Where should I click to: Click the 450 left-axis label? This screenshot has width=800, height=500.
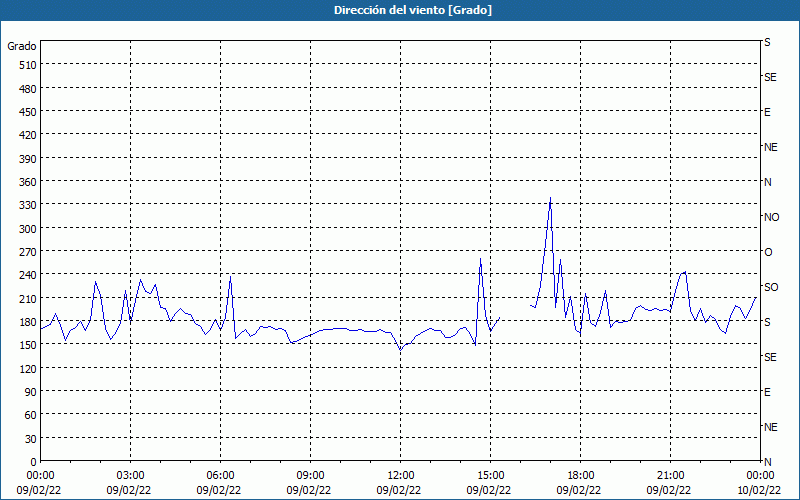coord(29,112)
